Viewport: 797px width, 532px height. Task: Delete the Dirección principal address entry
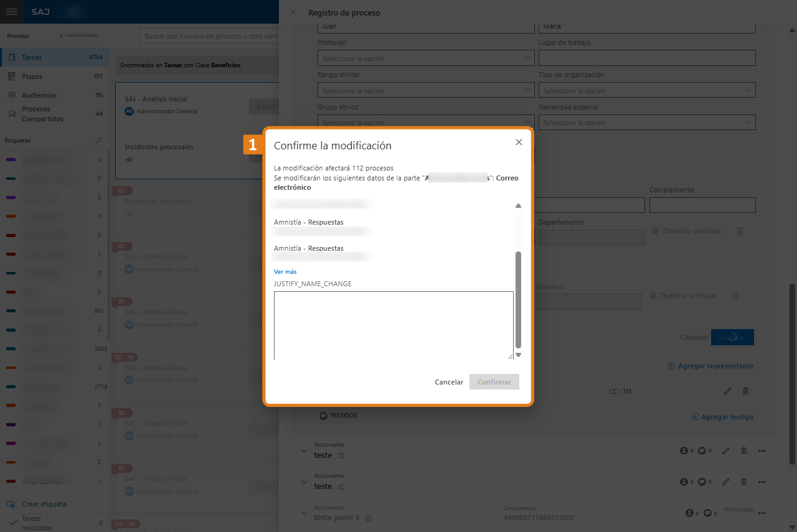pos(740,231)
